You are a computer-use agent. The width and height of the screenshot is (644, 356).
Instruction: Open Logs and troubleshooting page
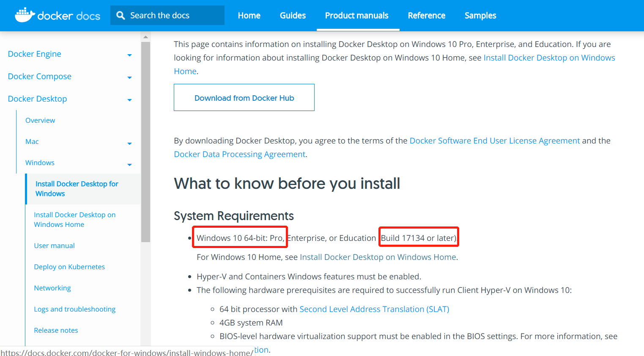click(75, 309)
